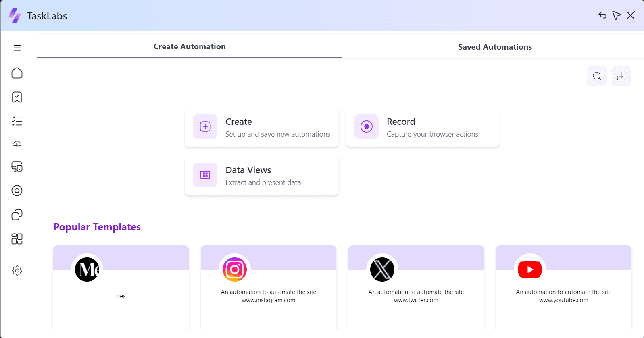Open the task checklist sidebar icon
644x338 pixels.
click(17, 121)
